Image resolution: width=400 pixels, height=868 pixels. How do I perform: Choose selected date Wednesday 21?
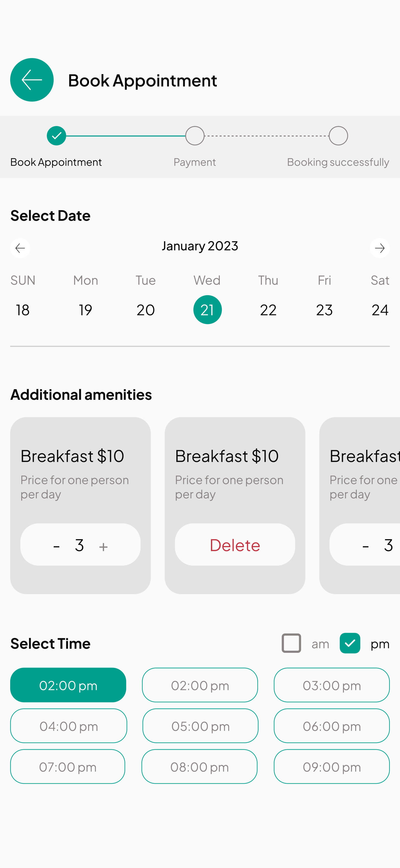[207, 310]
